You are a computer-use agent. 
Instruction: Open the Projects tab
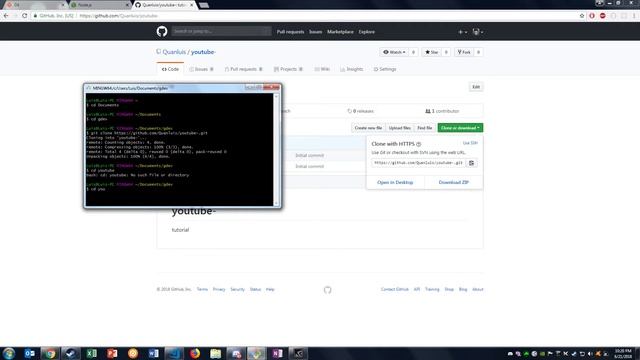point(288,69)
